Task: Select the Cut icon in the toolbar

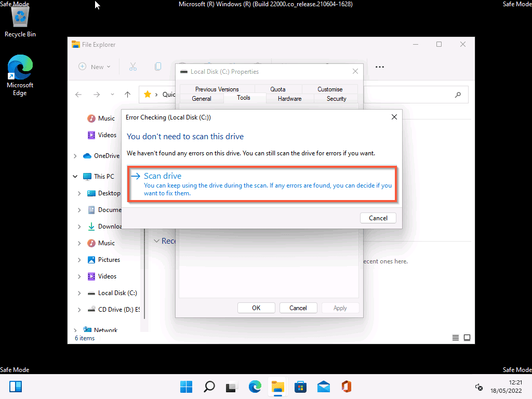Action: [133, 66]
